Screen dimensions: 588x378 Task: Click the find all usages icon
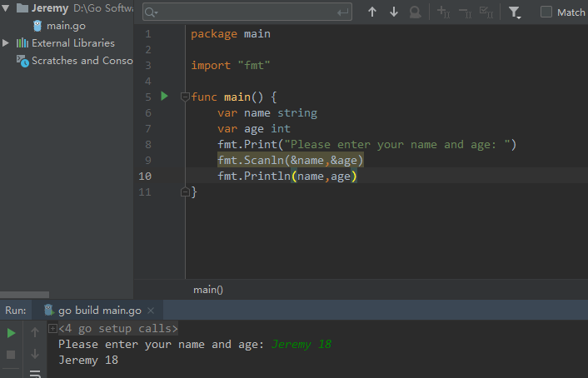[415, 12]
